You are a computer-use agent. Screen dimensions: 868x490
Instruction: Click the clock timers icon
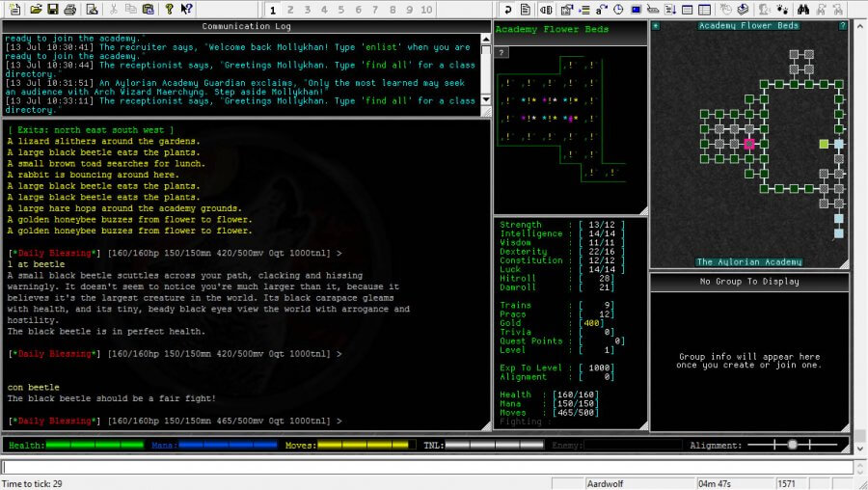click(x=617, y=10)
